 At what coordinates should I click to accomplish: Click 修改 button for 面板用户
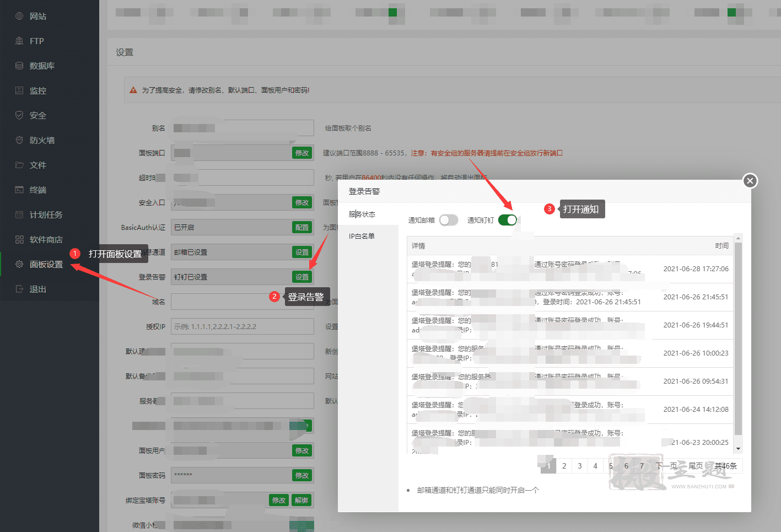(x=302, y=450)
